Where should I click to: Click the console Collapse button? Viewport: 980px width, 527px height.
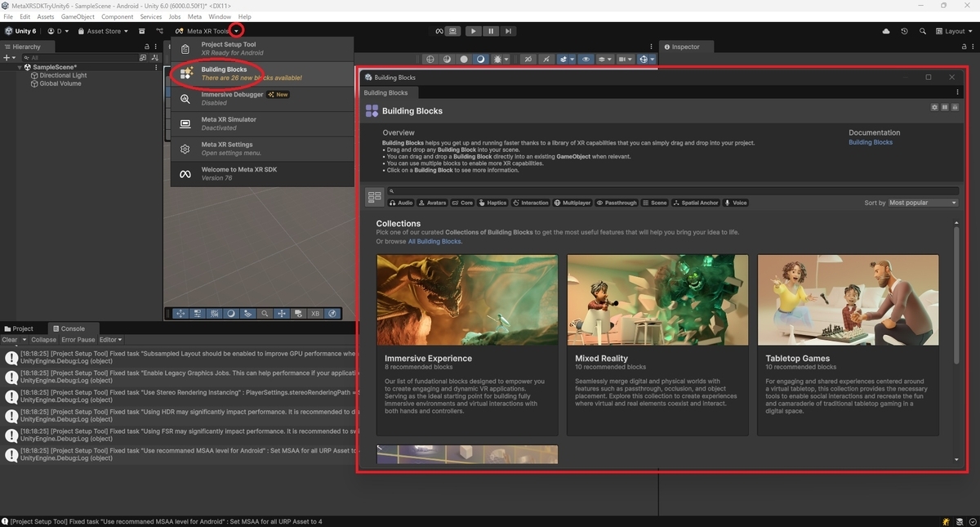click(44, 340)
